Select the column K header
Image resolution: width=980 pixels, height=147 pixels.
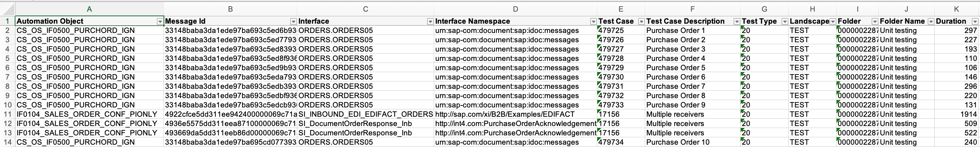coord(957,9)
